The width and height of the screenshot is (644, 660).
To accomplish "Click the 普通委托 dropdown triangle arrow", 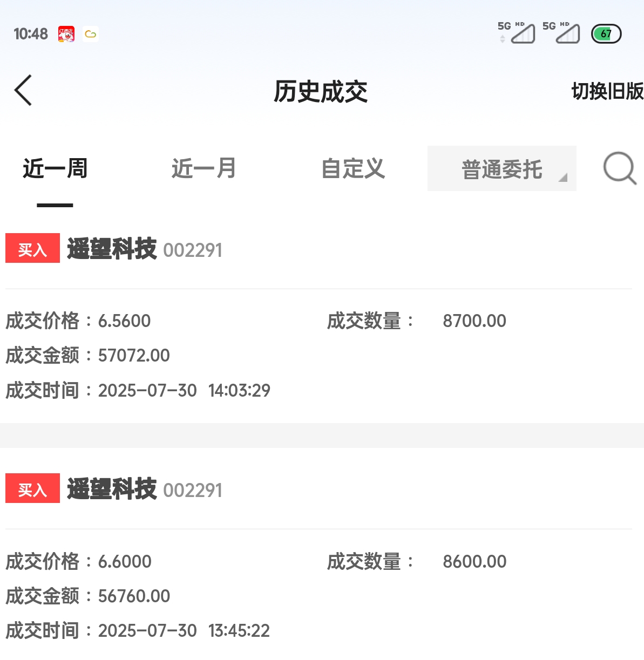I will pyautogui.click(x=562, y=177).
